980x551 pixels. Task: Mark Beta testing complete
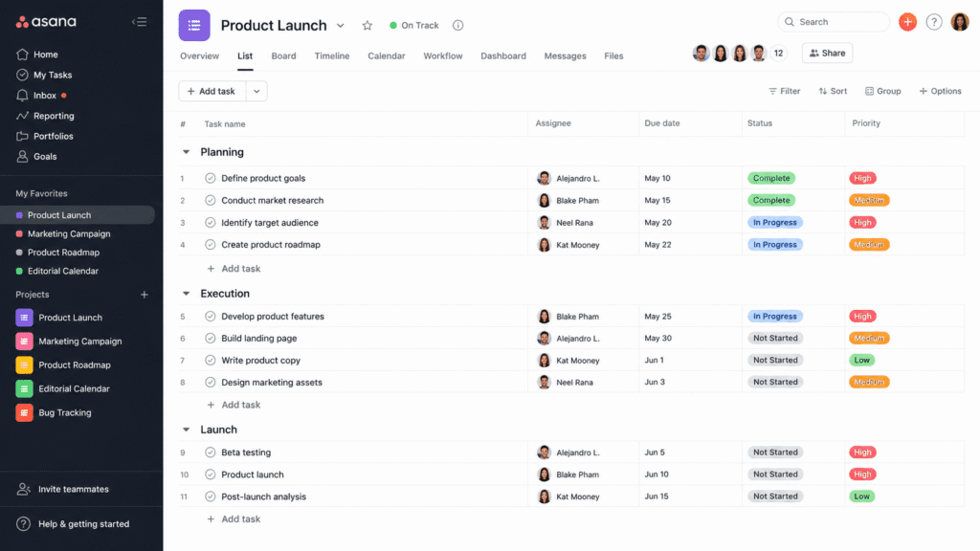point(210,452)
